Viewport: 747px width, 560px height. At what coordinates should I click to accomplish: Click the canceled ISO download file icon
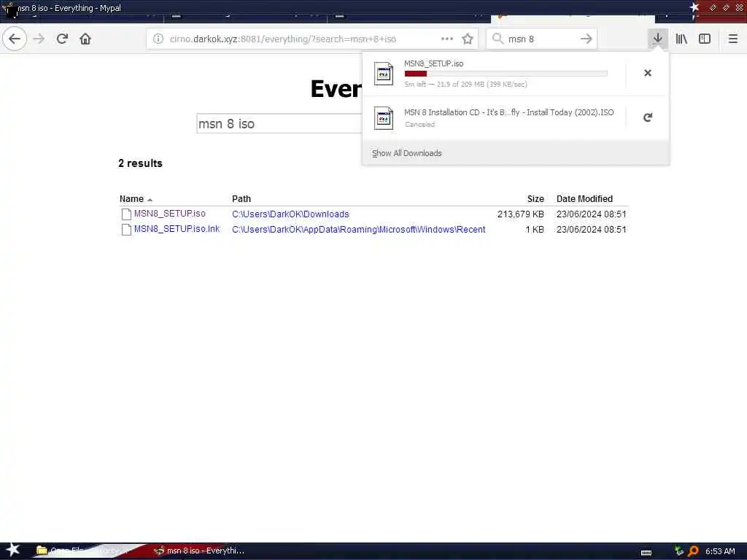click(x=384, y=118)
